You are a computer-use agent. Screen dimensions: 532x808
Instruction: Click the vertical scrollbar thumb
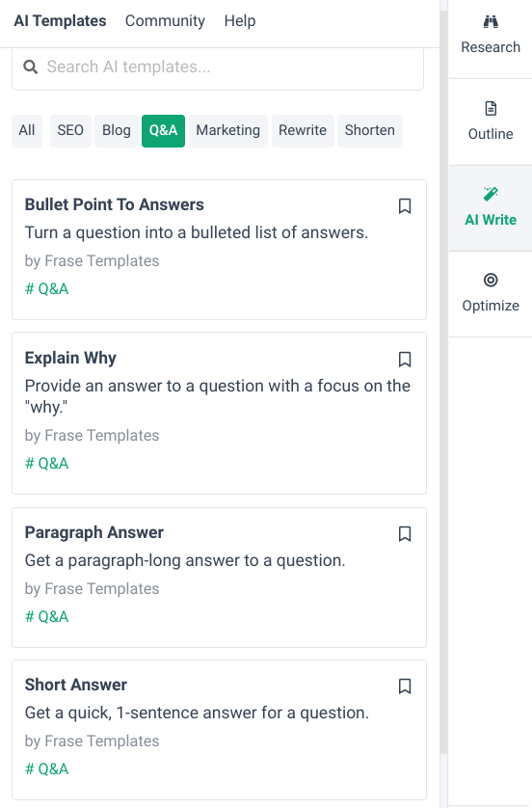coord(443,376)
